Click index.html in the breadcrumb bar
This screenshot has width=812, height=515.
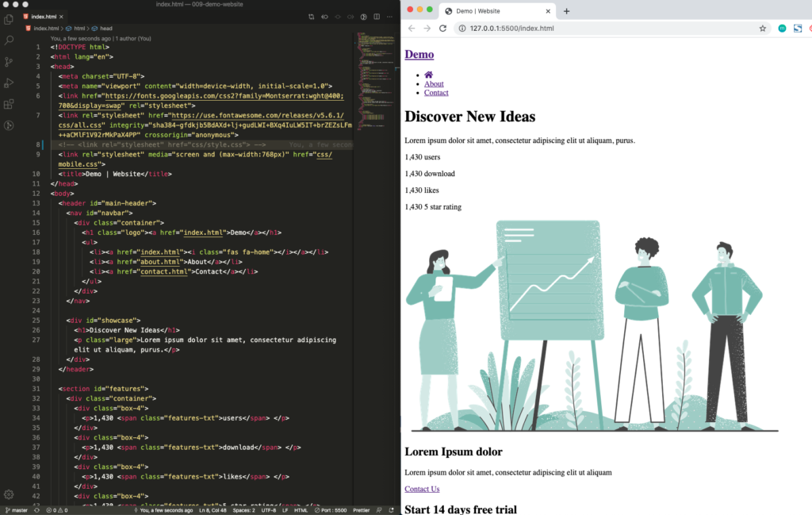[x=46, y=29]
